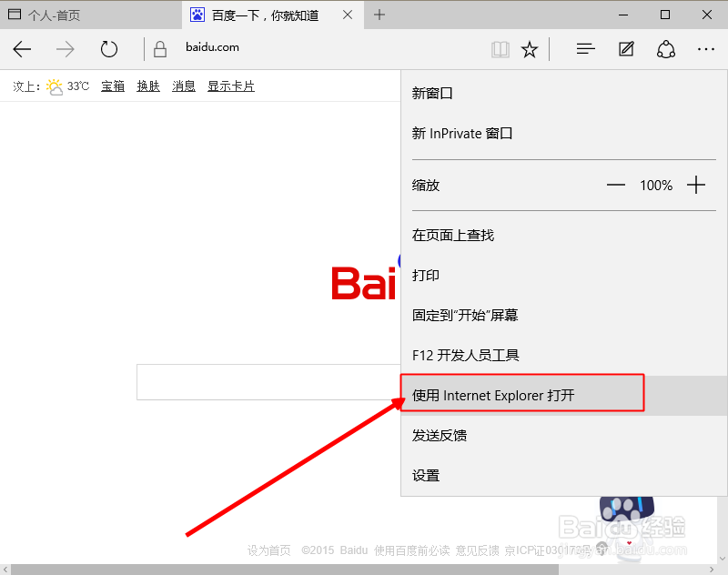Toggle the More actions ellipsis button

point(706,49)
